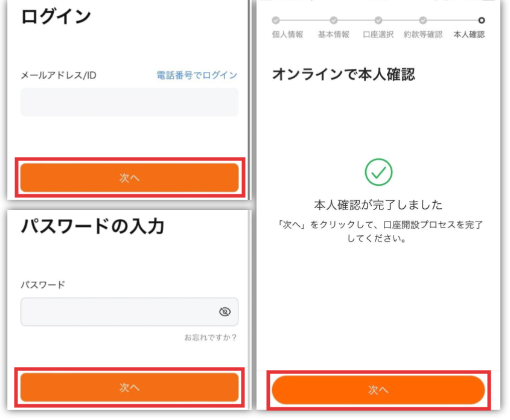Open the 口座選択 step label
The width and height of the screenshot is (510, 420).
tap(378, 34)
